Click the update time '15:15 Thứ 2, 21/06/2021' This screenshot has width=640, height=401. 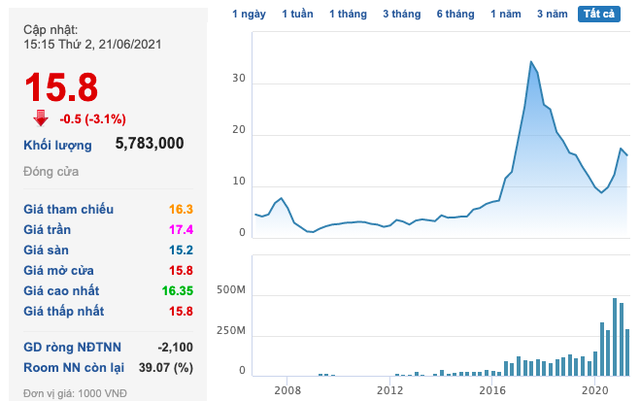(x=92, y=44)
